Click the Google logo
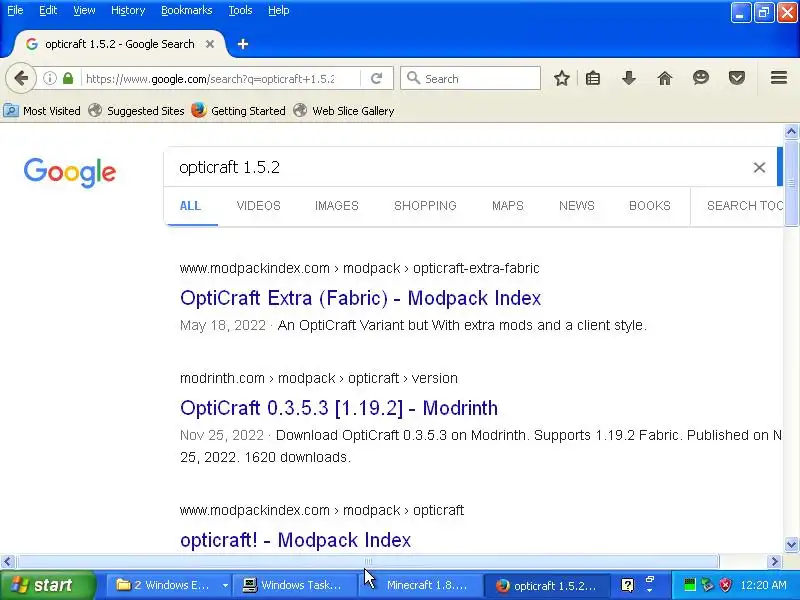Screen dimensions: 800x600 [70, 172]
